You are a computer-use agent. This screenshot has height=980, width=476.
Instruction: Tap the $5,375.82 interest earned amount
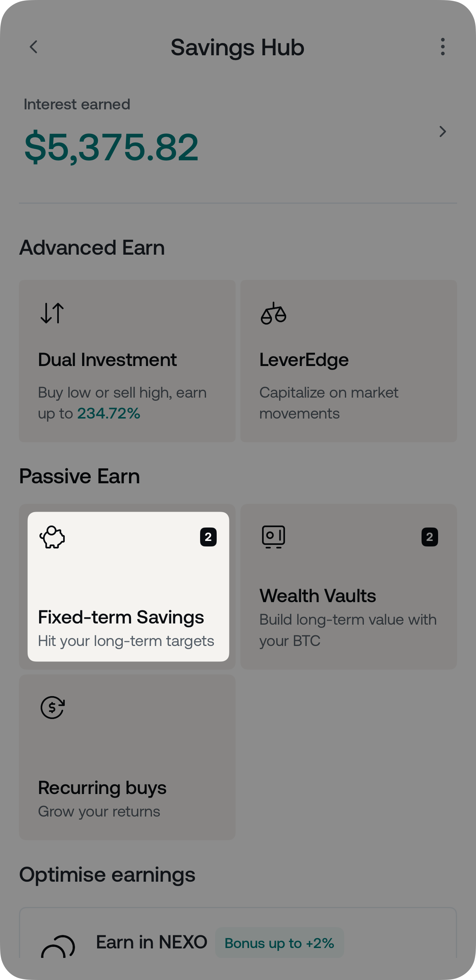[111, 147]
